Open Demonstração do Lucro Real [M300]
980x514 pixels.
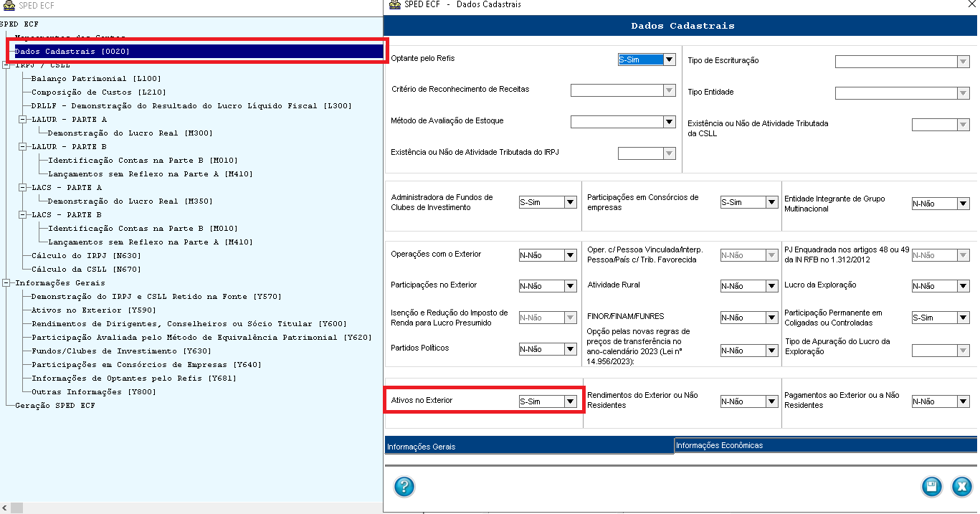(x=130, y=133)
